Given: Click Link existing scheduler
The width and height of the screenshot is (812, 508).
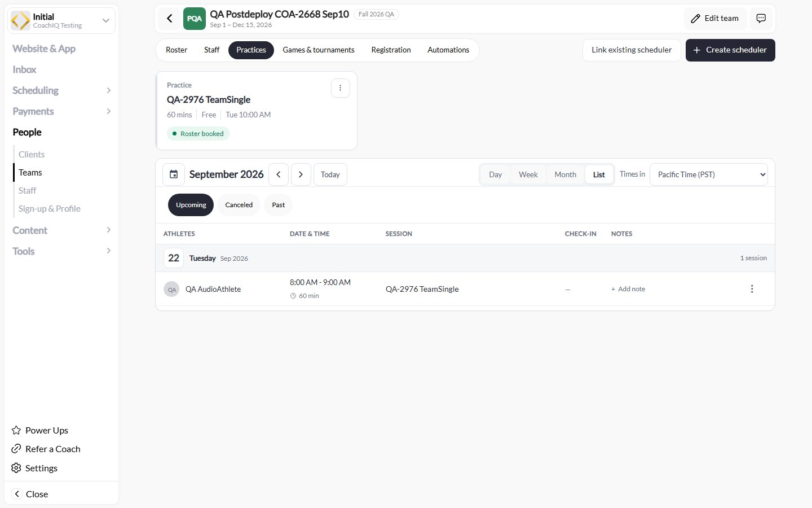Looking at the screenshot, I should tap(632, 50).
